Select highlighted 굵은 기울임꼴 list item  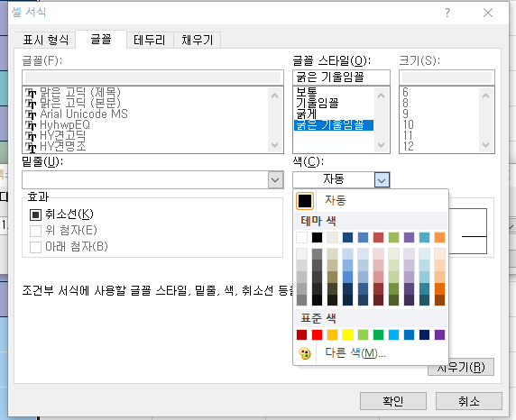click(334, 125)
